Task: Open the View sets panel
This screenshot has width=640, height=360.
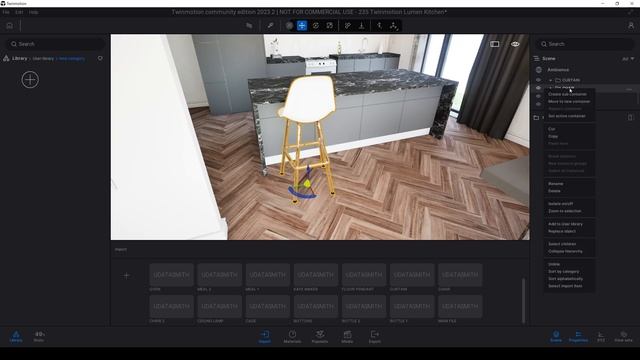Action: [x=623, y=336]
